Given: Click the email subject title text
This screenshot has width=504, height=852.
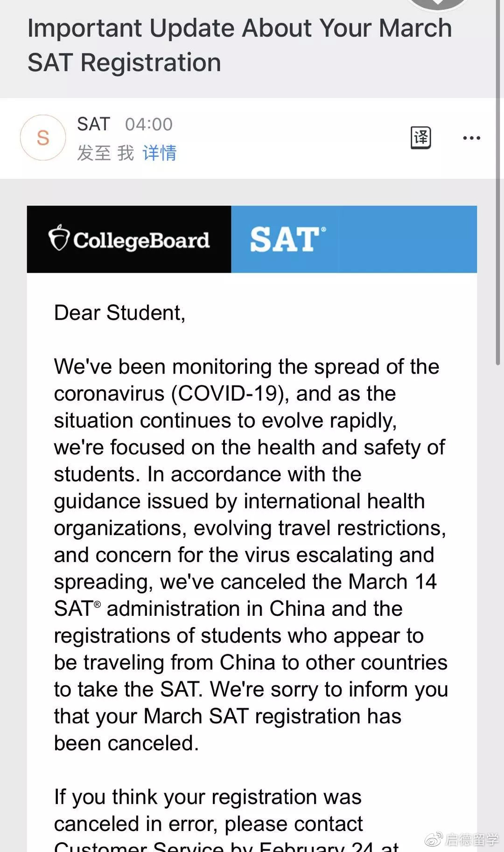Looking at the screenshot, I should click(x=239, y=45).
